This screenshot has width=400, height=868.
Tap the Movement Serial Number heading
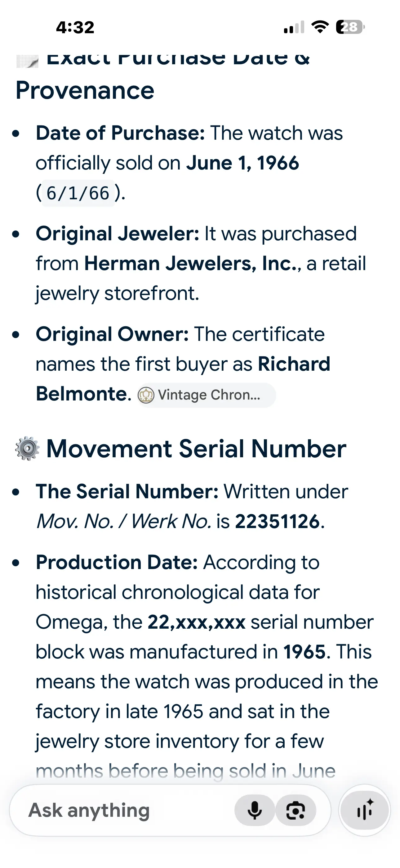[196, 449]
